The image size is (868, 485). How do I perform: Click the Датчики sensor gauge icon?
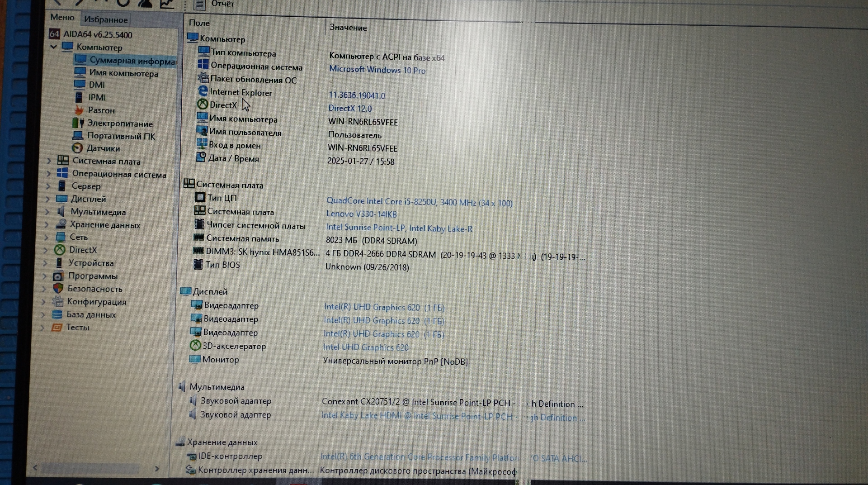point(77,148)
